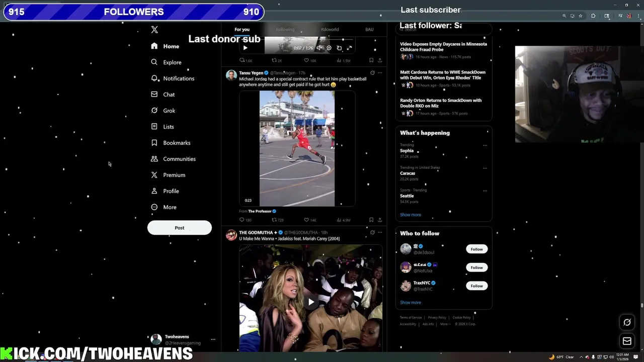Show more under What's happening

411,215
